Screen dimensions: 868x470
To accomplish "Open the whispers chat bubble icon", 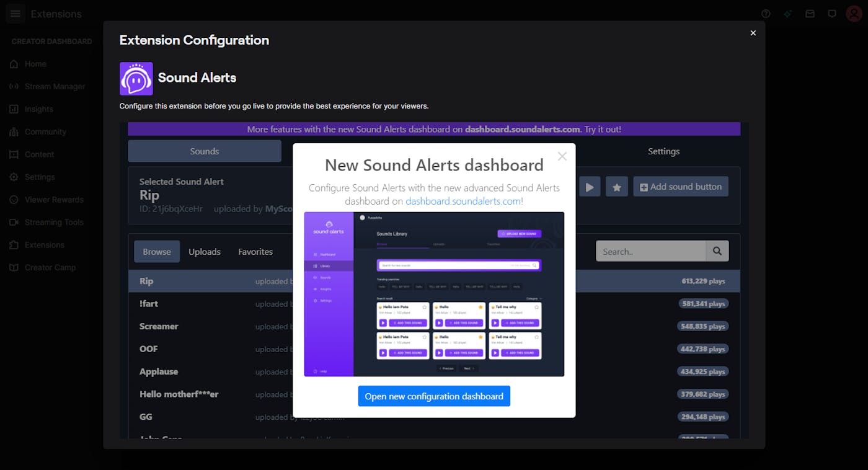I will point(832,14).
